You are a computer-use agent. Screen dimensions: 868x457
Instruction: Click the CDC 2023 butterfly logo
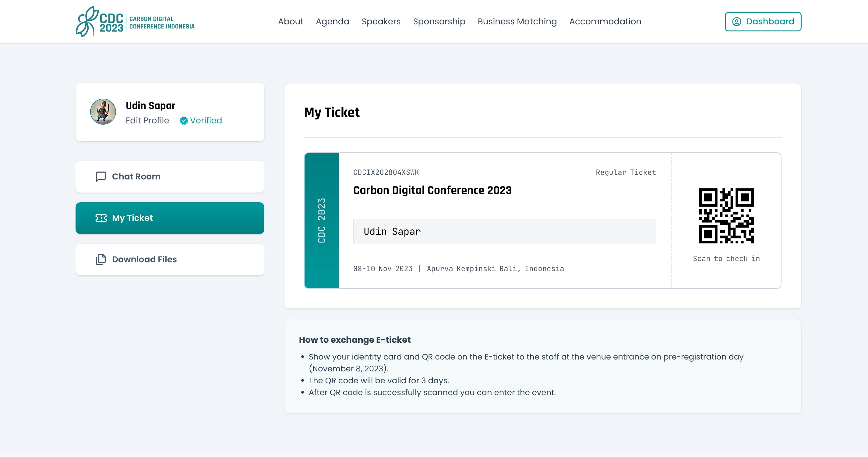click(x=87, y=22)
